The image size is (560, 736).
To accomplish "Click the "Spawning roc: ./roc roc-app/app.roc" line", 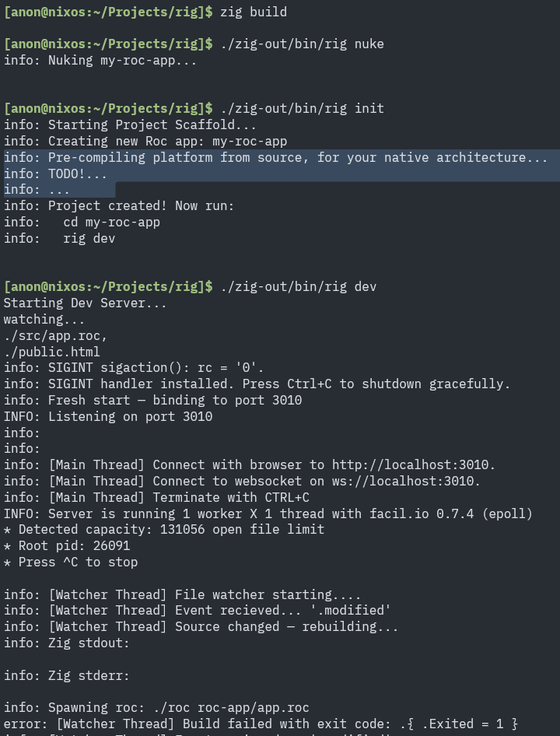I will (156, 708).
